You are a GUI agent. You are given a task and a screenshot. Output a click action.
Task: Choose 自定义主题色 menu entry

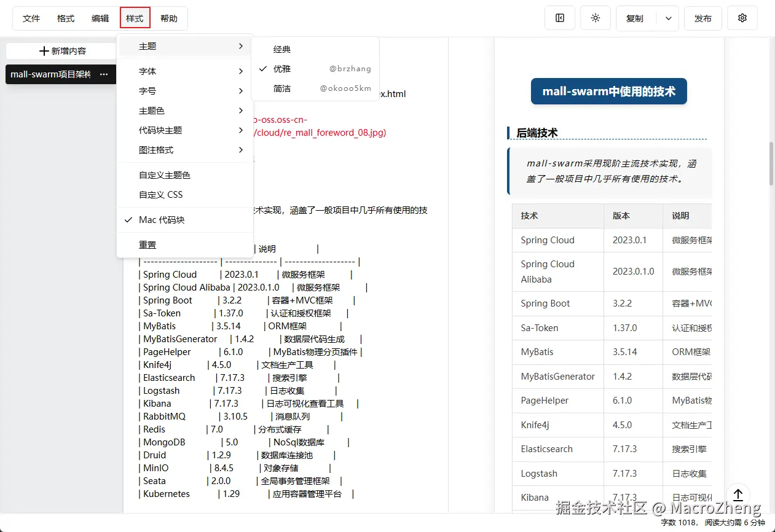tap(185, 175)
